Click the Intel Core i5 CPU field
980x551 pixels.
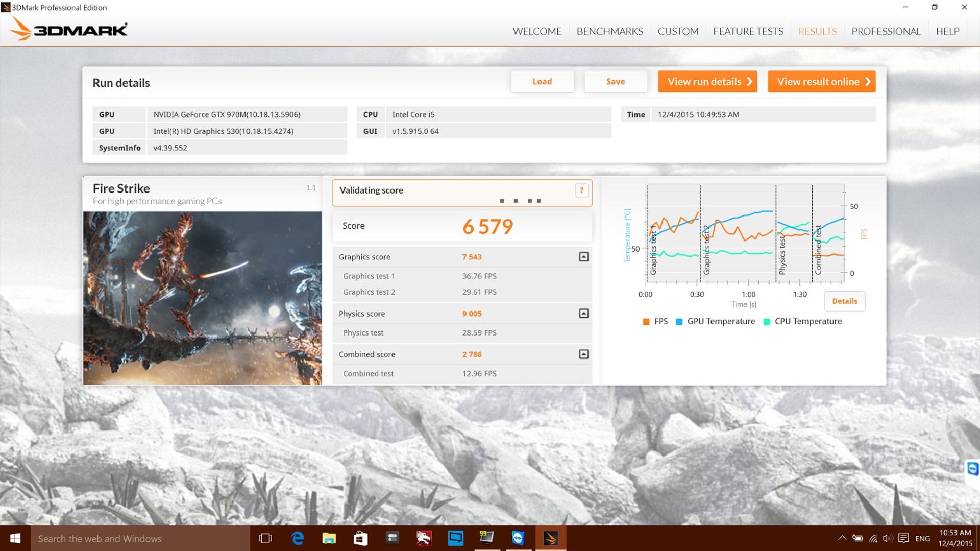[498, 115]
